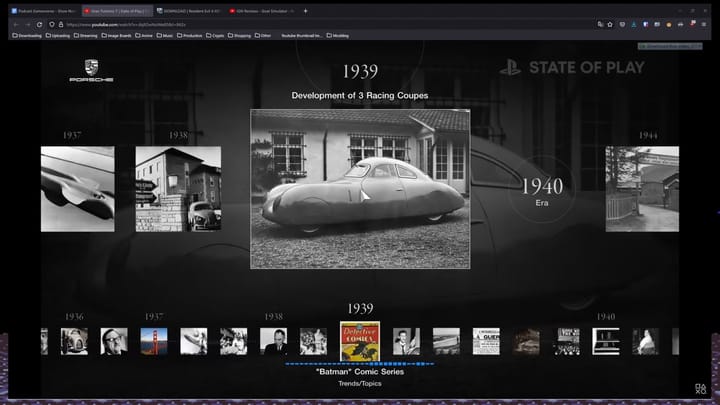Select the 1940 Era circle marker
The width and height of the screenshot is (720, 405).
(x=542, y=190)
